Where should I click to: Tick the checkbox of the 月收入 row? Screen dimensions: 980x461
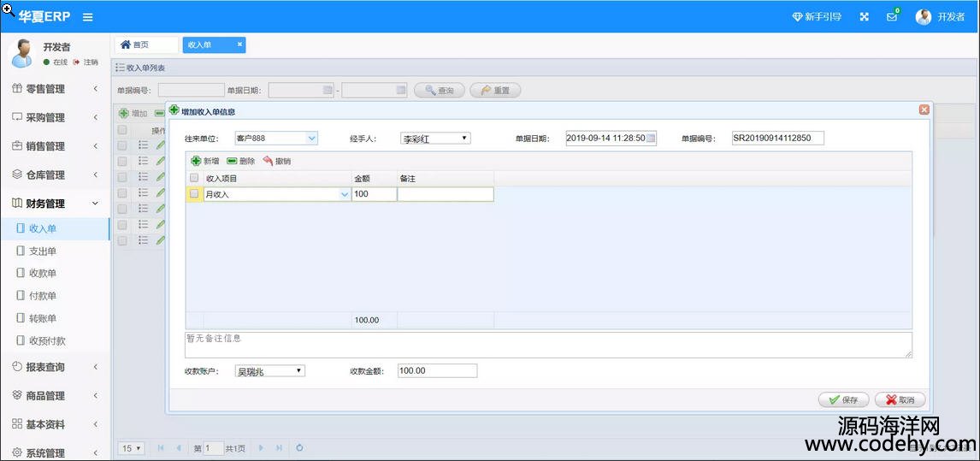(194, 194)
